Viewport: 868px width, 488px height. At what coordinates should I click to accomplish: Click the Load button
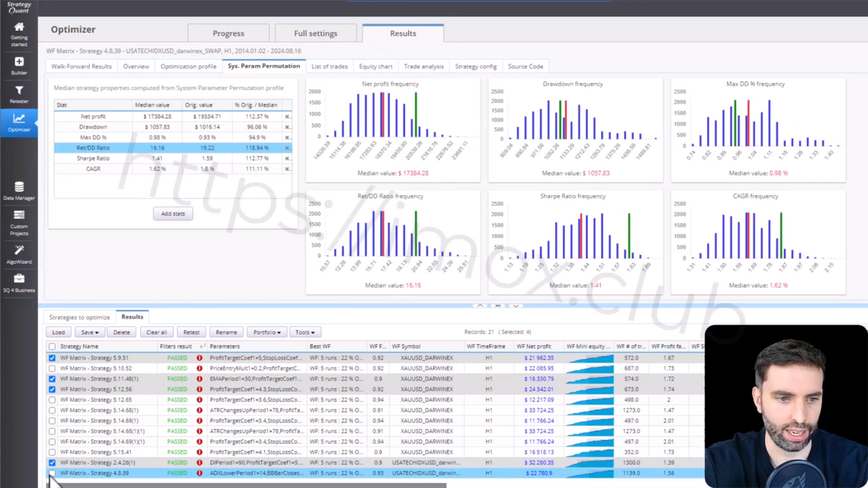58,332
